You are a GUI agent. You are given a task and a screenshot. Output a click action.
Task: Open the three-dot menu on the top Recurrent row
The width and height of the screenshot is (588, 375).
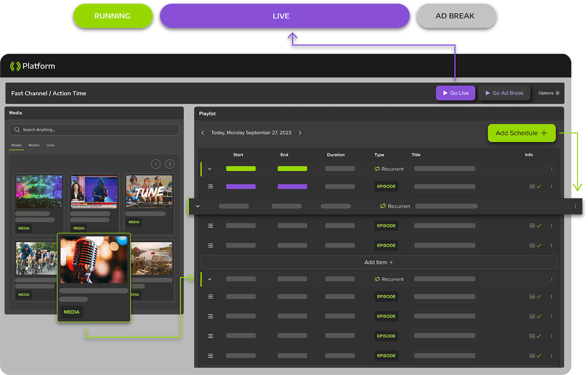tap(552, 169)
